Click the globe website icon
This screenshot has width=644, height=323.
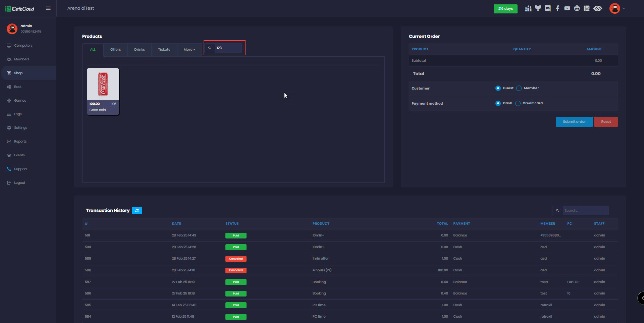(577, 8)
